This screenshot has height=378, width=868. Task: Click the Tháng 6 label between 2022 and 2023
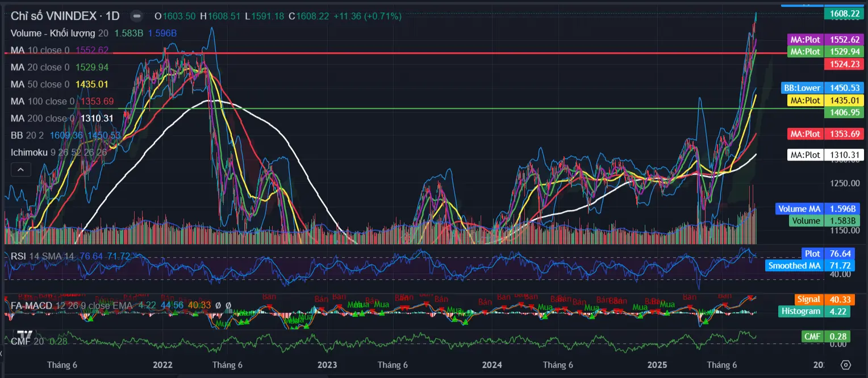(x=228, y=365)
